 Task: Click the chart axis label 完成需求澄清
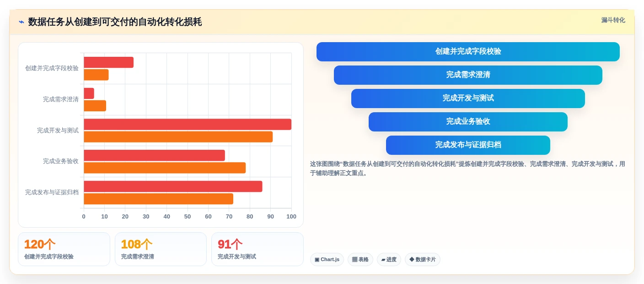(x=61, y=99)
